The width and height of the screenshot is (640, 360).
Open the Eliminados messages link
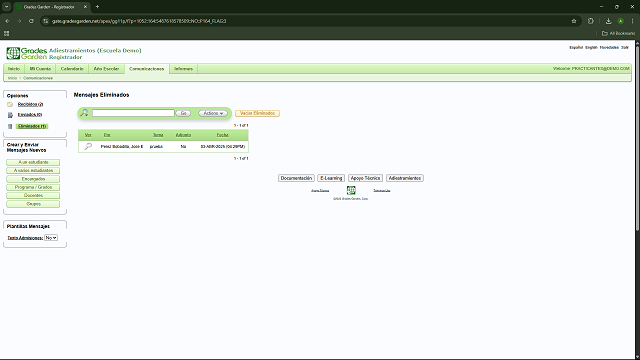click(x=32, y=126)
